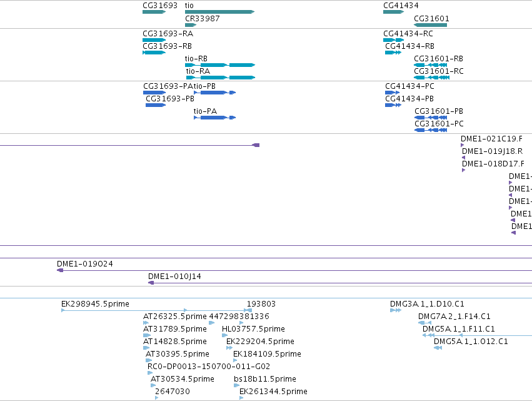Click the teal tio gene arrow bar
Screen dimensions: 532x401
220,12
